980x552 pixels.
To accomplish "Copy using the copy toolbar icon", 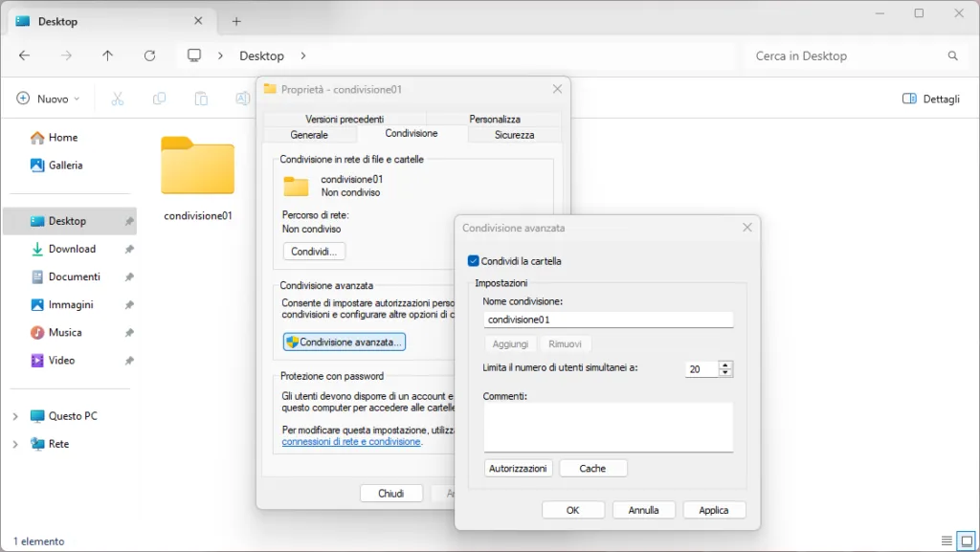I will 159,99.
